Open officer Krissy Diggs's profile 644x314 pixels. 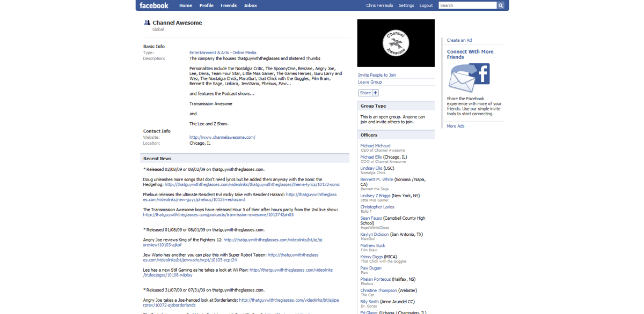(371, 257)
